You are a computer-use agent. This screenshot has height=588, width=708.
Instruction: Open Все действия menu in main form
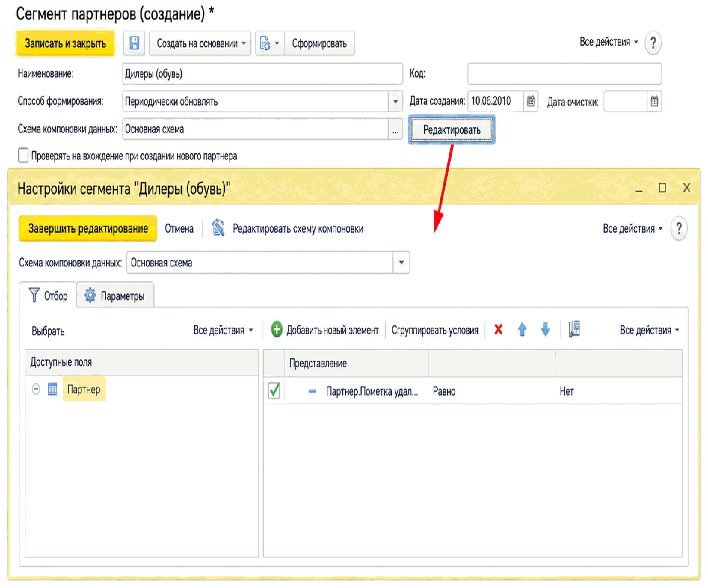pyautogui.click(x=609, y=42)
